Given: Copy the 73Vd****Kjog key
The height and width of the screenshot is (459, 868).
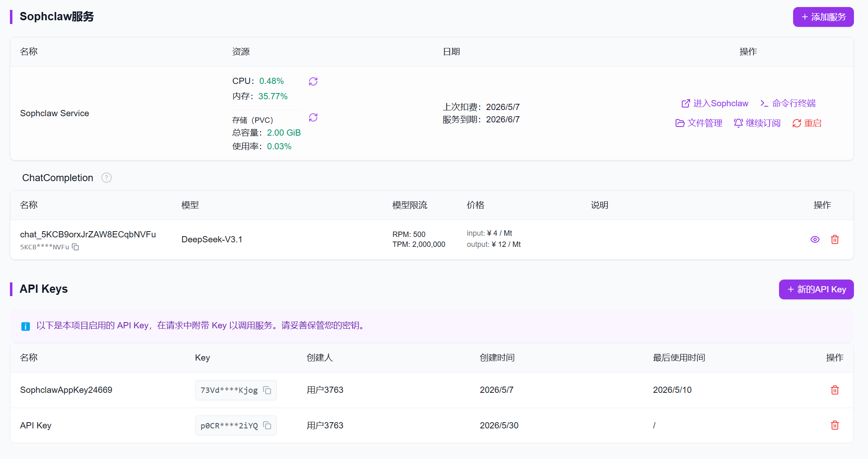Looking at the screenshot, I should 267,390.
